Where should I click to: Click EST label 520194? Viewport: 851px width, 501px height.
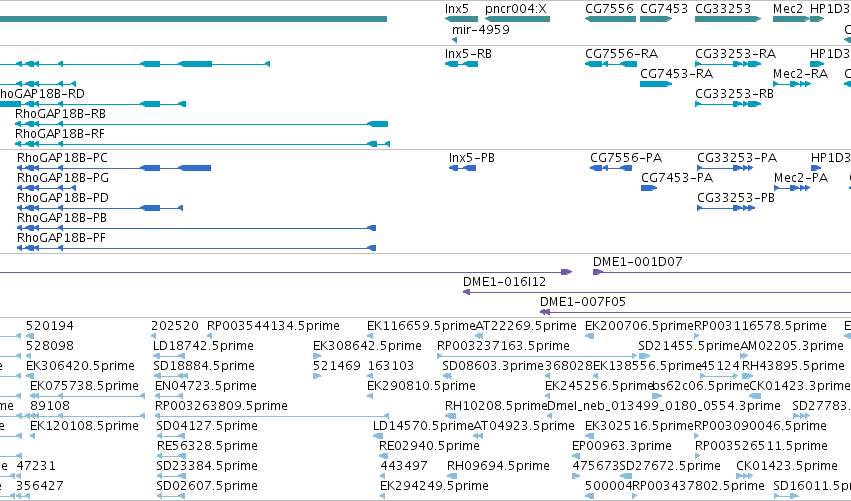[50, 326]
